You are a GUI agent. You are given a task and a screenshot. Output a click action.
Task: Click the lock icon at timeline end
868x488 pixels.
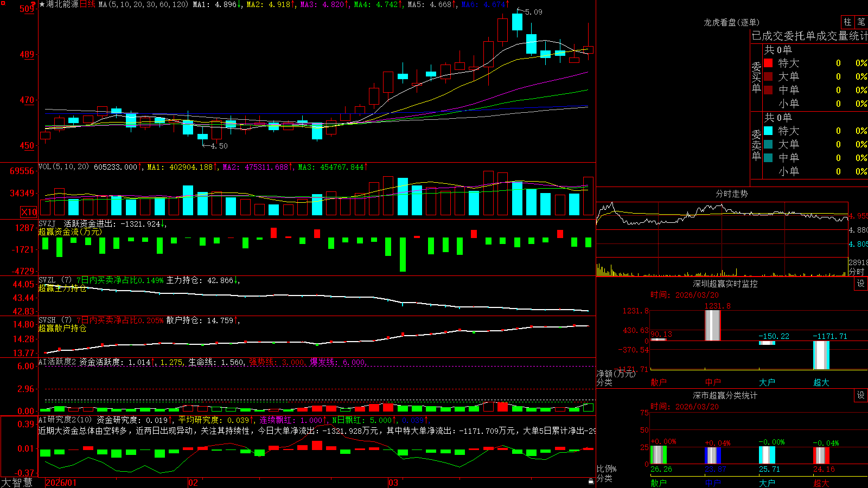pos(591,481)
